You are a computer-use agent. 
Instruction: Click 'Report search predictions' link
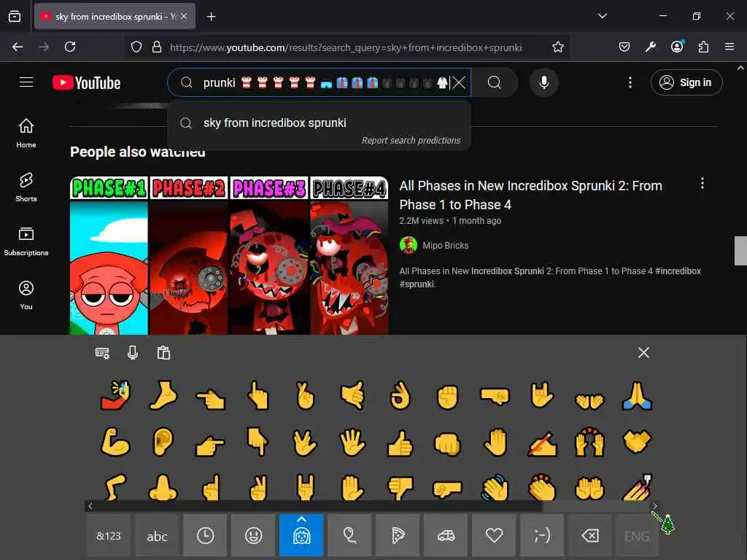411,141
